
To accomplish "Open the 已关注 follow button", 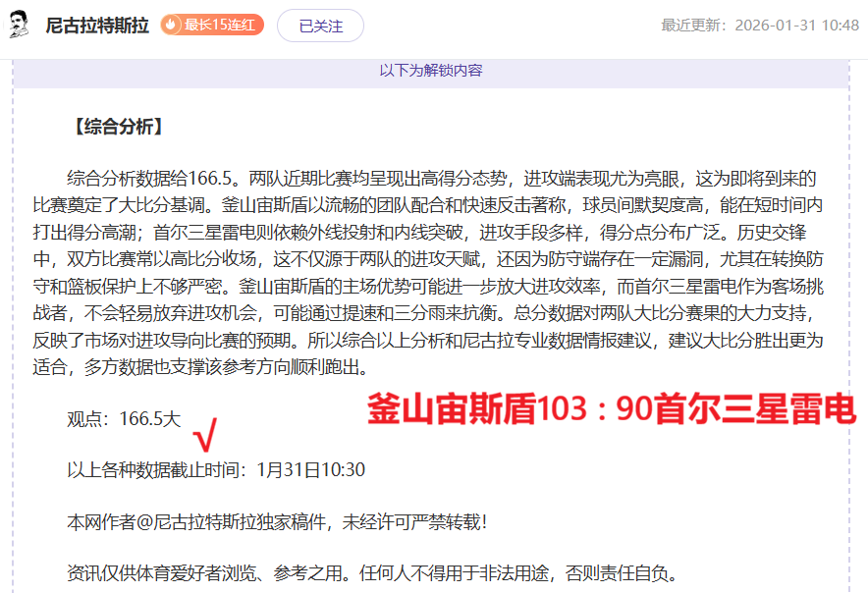I will click(319, 25).
